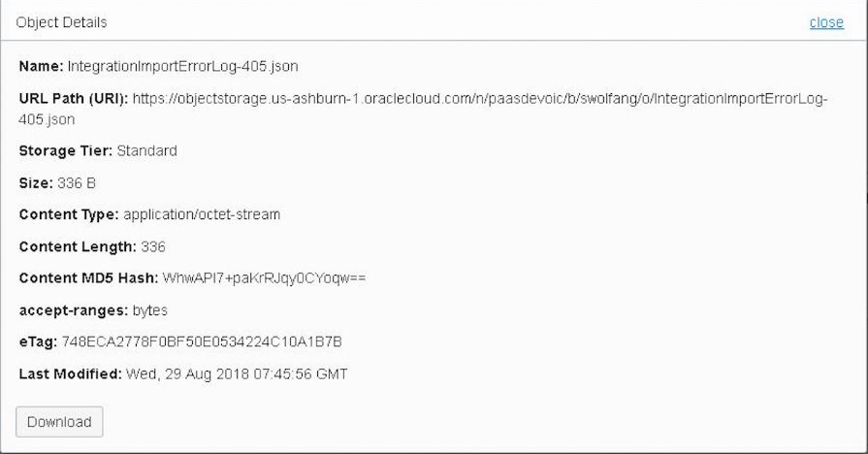Click the URL Path (URI) label
Image resolution: width=868 pixels, height=454 pixels.
(x=73, y=99)
